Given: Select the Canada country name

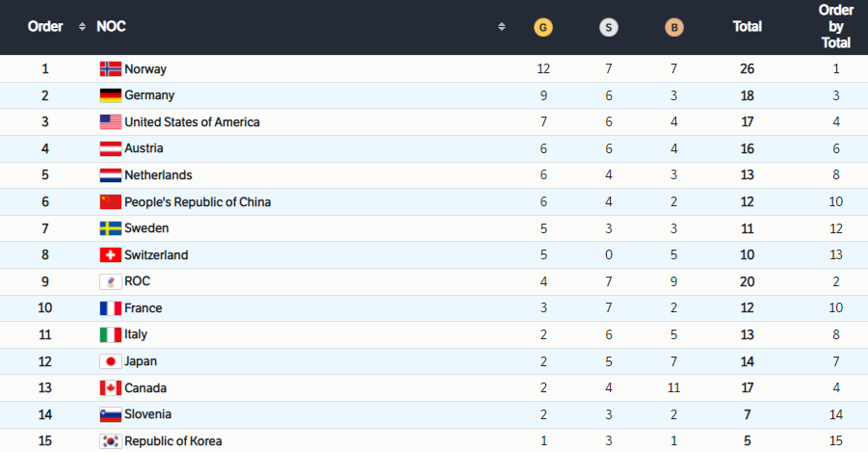Looking at the screenshot, I should tap(145, 387).
